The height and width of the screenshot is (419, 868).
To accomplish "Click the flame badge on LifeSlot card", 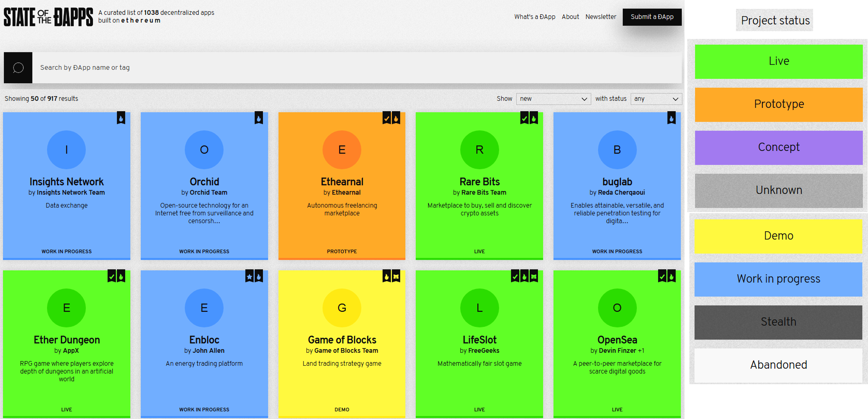I will 524,276.
